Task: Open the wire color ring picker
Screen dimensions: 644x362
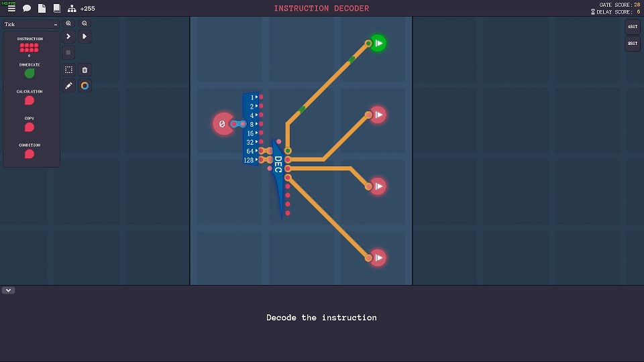Action: 85,86
